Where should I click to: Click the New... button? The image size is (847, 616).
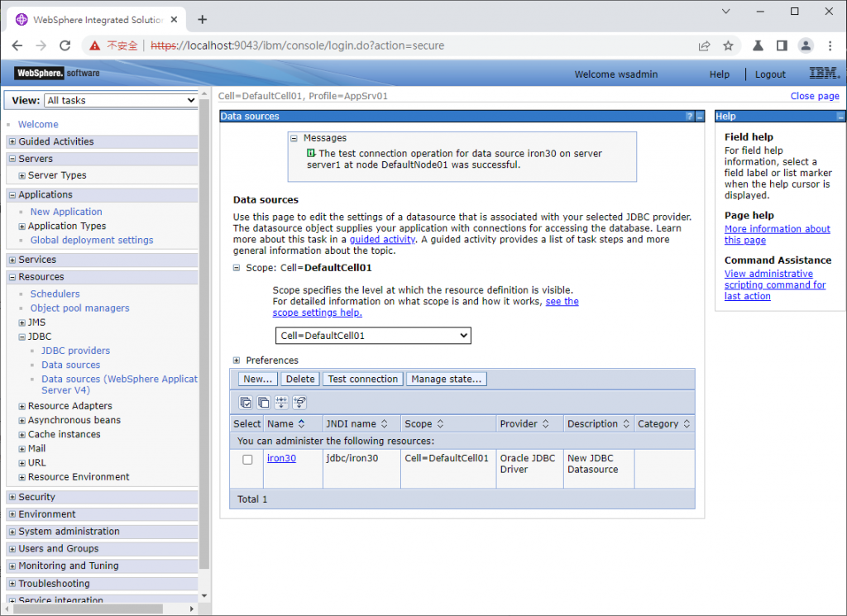tap(258, 379)
